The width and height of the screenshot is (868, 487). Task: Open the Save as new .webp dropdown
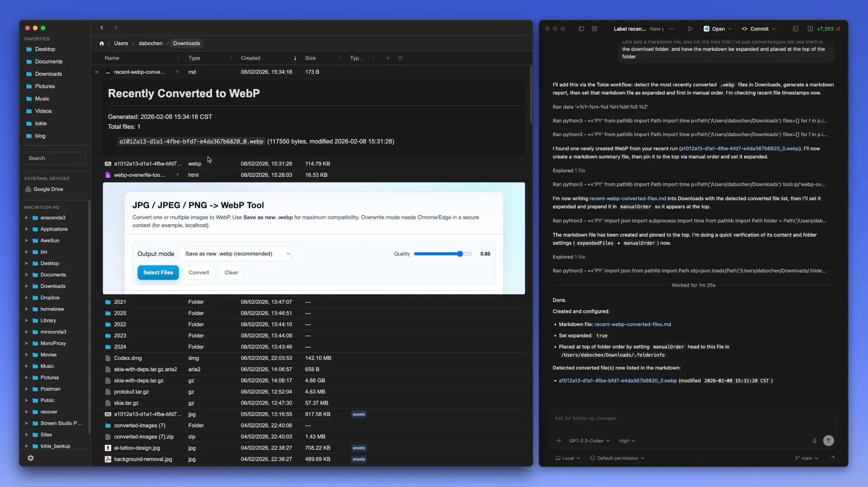click(236, 254)
